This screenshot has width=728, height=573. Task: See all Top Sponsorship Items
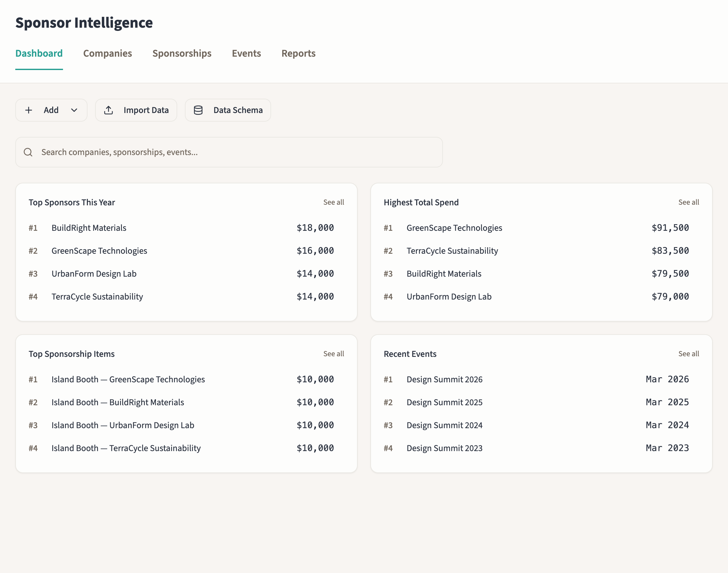[334, 354]
